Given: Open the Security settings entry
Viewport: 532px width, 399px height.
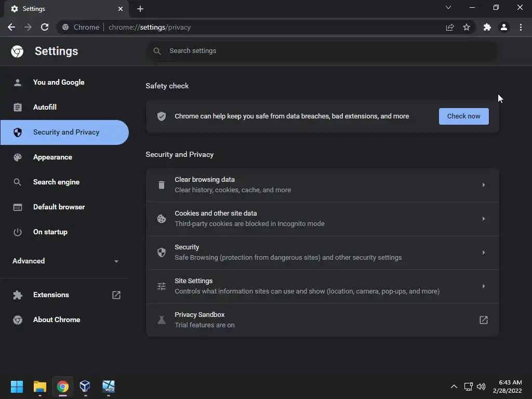Looking at the screenshot, I should (x=322, y=252).
